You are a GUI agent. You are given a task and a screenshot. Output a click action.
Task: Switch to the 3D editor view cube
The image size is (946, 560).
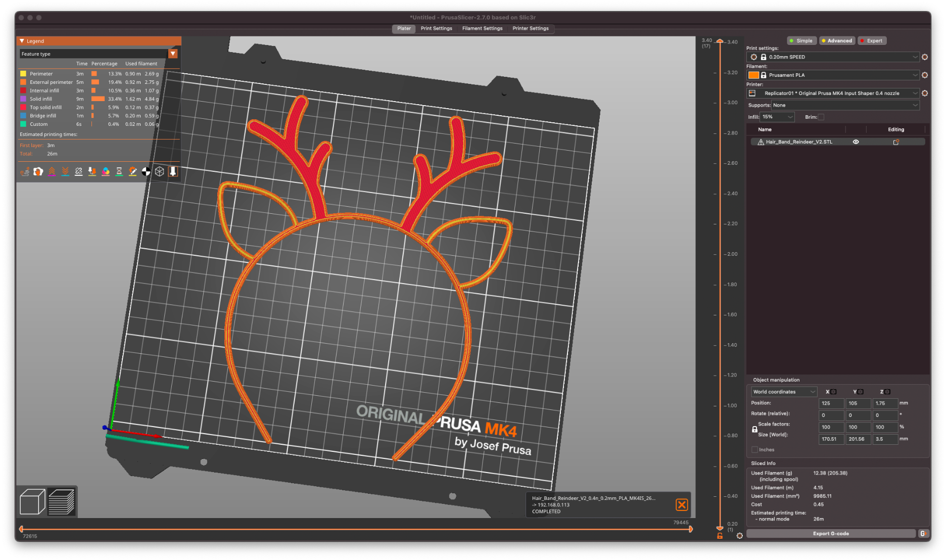[x=32, y=501]
